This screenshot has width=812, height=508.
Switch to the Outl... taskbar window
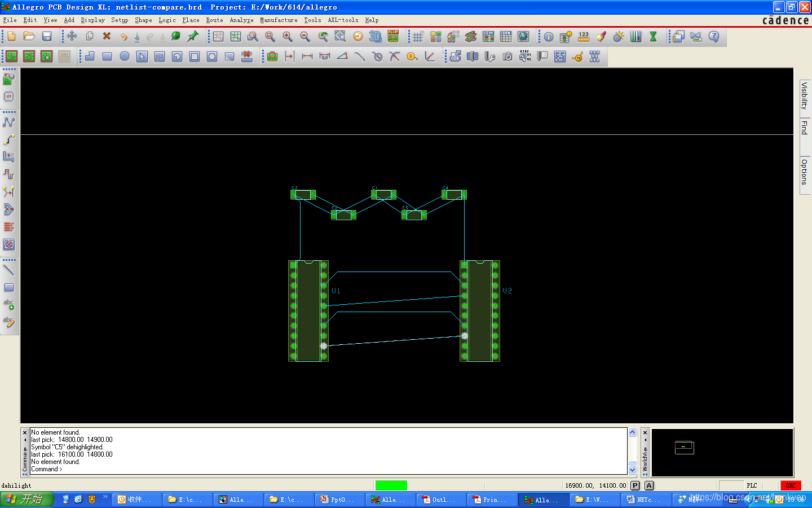click(x=441, y=500)
